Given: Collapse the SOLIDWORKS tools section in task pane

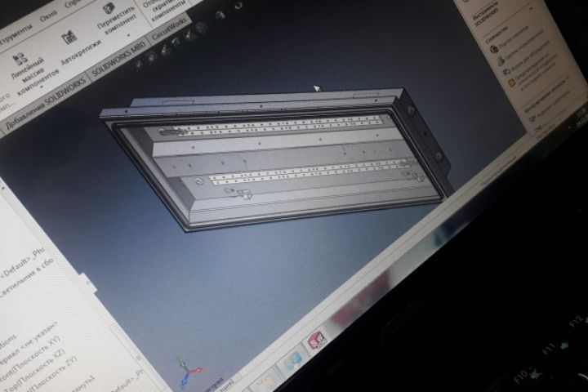Looking at the screenshot, I should [x=532, y=9].
